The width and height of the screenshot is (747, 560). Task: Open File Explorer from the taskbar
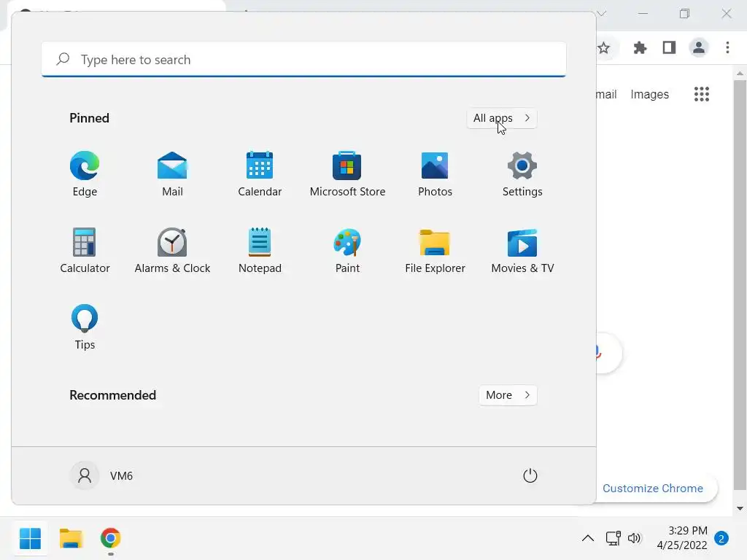tap(71, 539)
